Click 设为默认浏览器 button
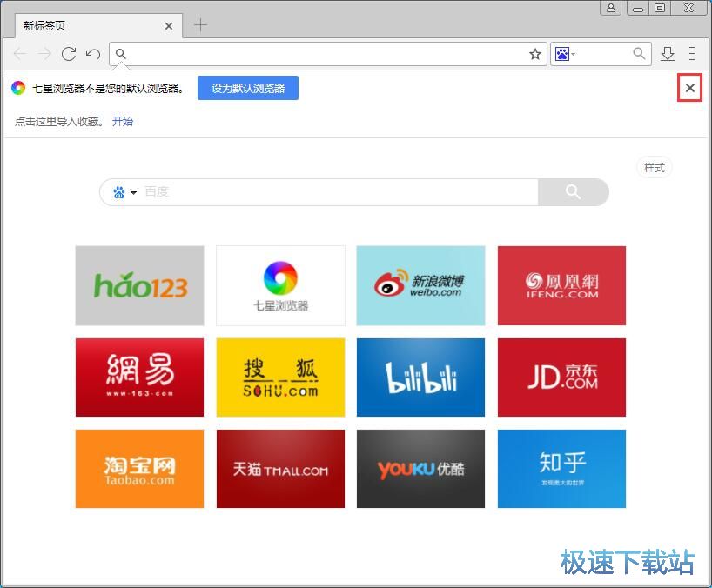This screenshot has height=588, width=712. pyautogui.click(x=248, y=88)
